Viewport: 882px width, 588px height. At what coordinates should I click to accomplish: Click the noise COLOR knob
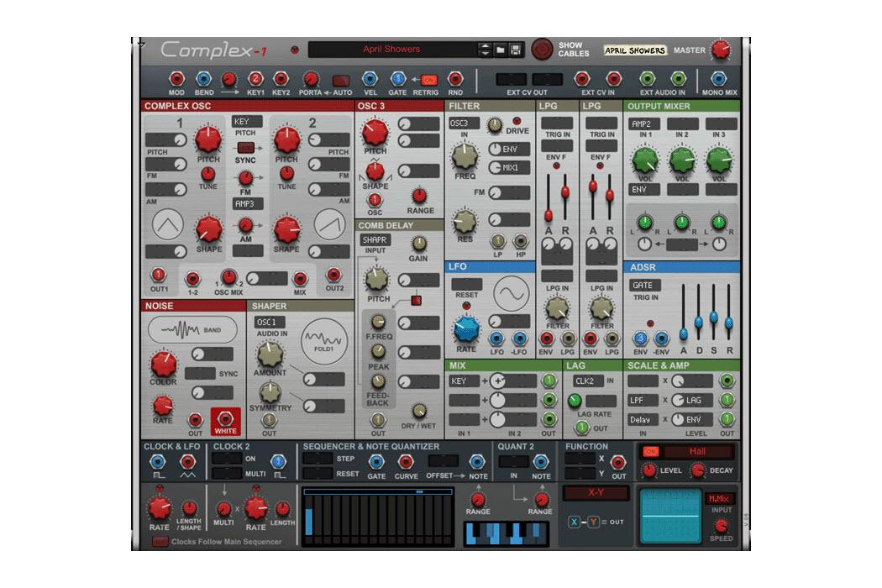(163, 364)
